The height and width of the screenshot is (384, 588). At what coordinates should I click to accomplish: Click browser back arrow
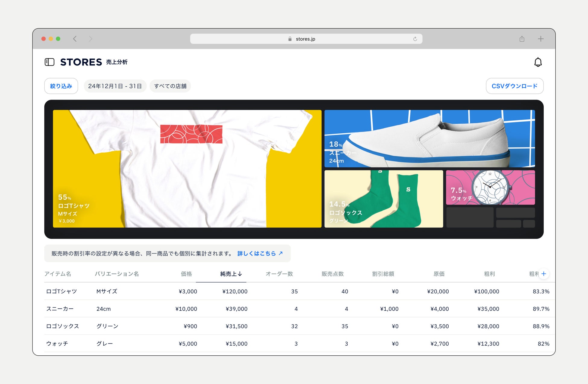[75, 39]
